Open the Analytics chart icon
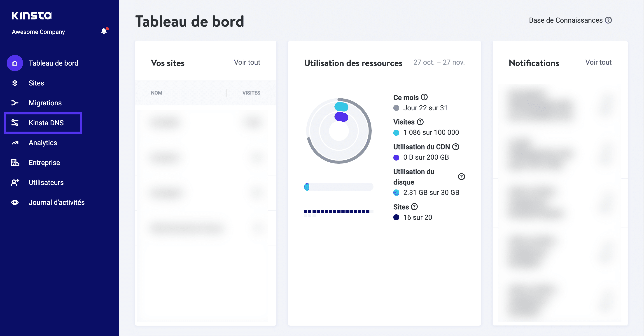This screenshot has height=336, width=644. tap(15, 142)
